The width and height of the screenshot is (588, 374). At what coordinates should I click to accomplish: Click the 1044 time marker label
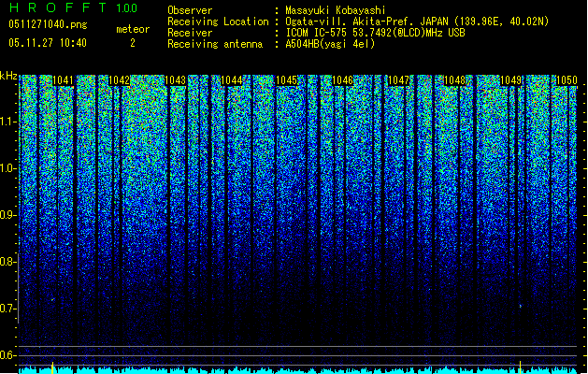[x=231, y=80]
